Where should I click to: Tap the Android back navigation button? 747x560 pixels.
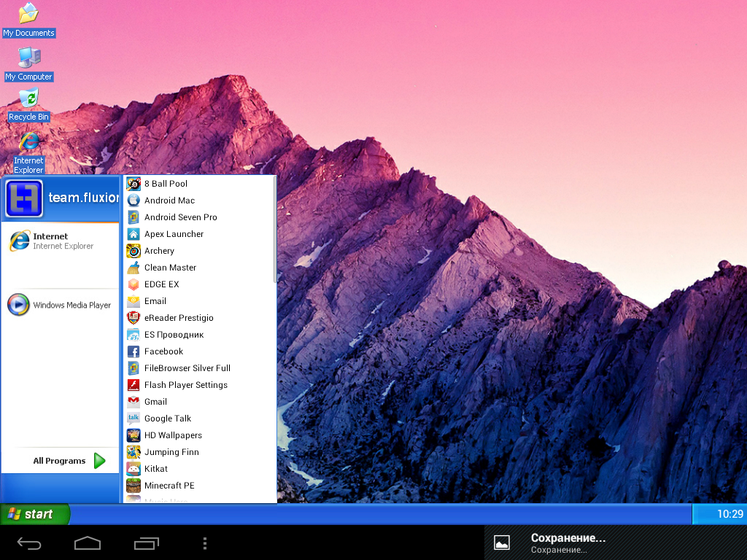pos(29,542)
